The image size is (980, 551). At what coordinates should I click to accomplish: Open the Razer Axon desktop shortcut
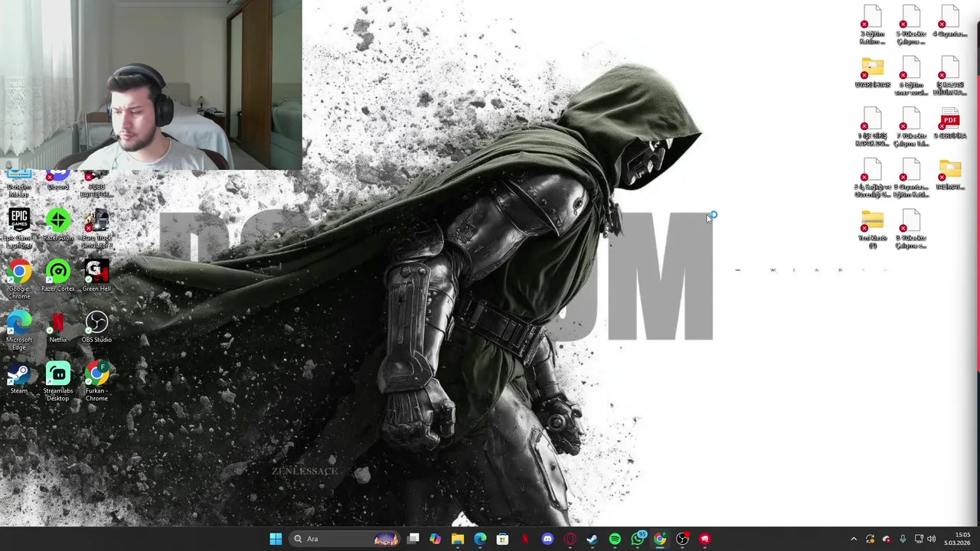[58, 227]
